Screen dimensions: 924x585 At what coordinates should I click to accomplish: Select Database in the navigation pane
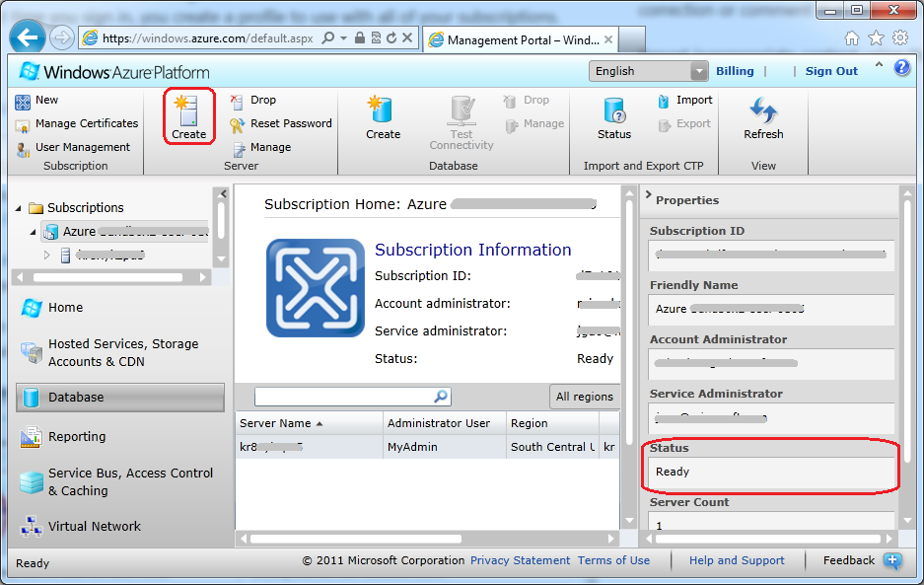pyautogui.click(x=120, y=397)
